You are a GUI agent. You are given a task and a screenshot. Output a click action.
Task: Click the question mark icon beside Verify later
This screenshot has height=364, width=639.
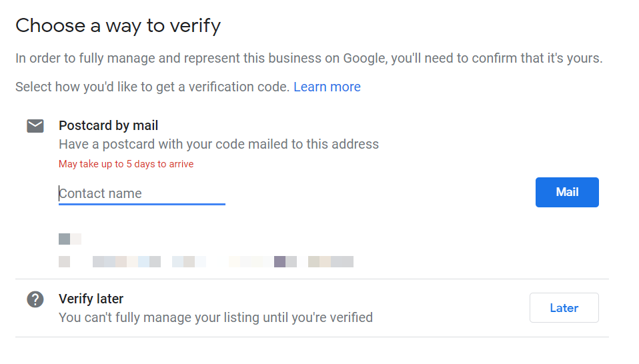pyautogui.click(x=35, y=300)
